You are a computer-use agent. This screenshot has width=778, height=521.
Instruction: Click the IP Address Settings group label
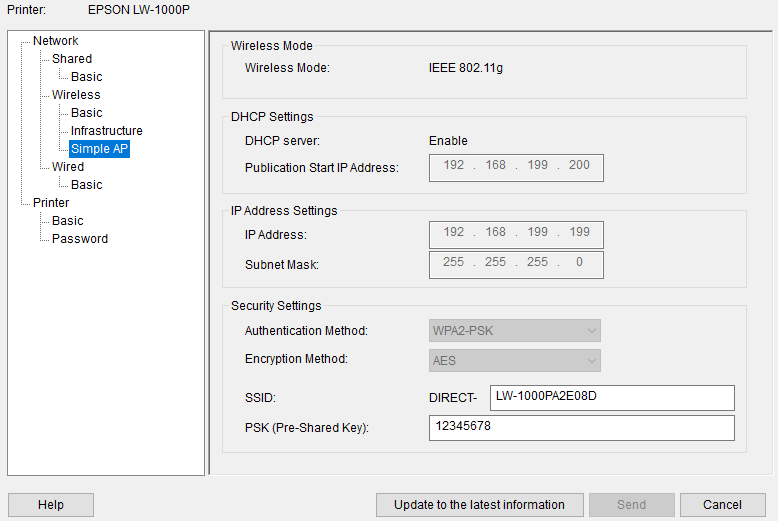[284, 211]
